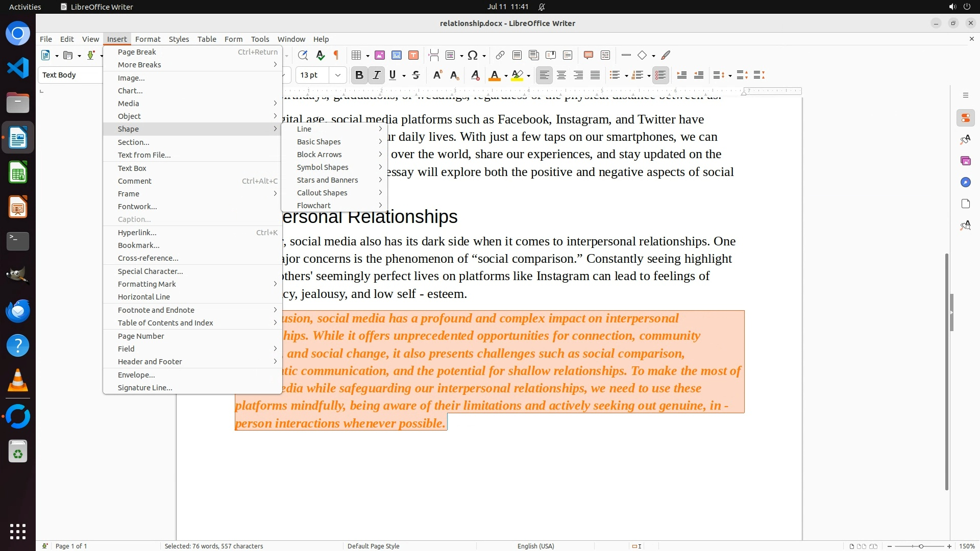Image resolution: width=980 pixels, height=551 pixels.
Task: Click the Insert Comment toolbar icon
Action: click(588, 55)
